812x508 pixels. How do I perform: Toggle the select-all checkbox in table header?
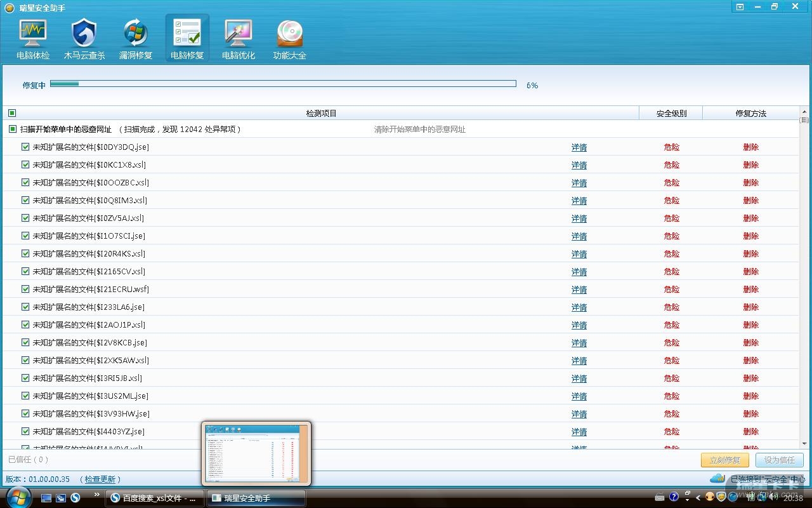[12, 113]
